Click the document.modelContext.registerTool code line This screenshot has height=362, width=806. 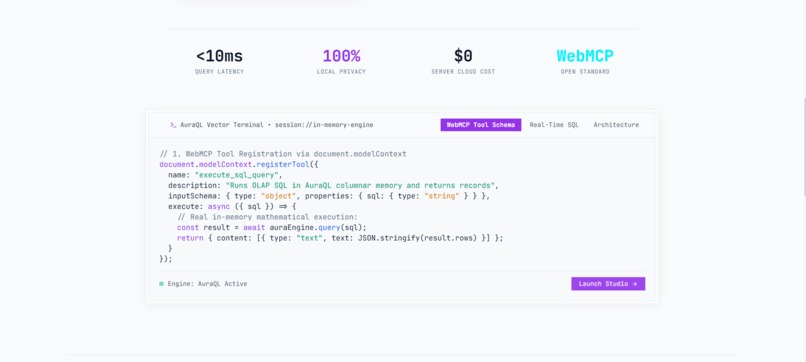pyautogui.click(x=238, y=165)
